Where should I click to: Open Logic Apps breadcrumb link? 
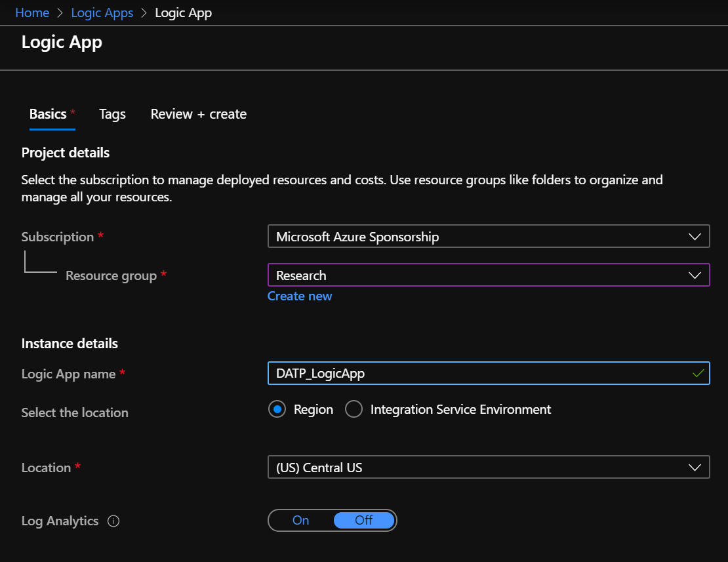[x=102, y=12]
